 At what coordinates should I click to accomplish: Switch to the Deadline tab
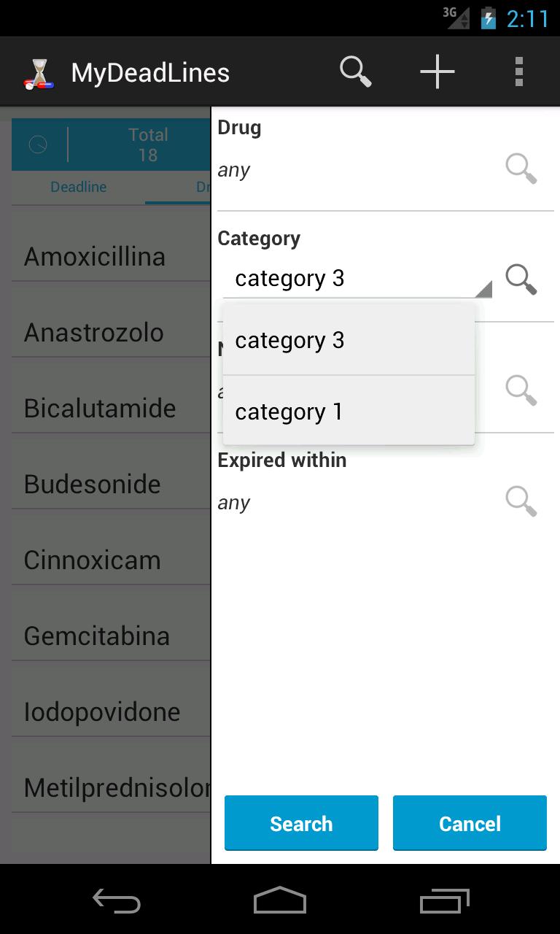pyautogui.click(x=79, y=188)
